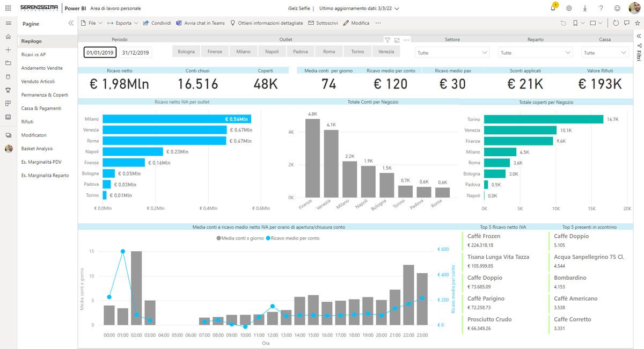Click Condividi to share report
The image size is (644, 349).
tap(157, 23)
